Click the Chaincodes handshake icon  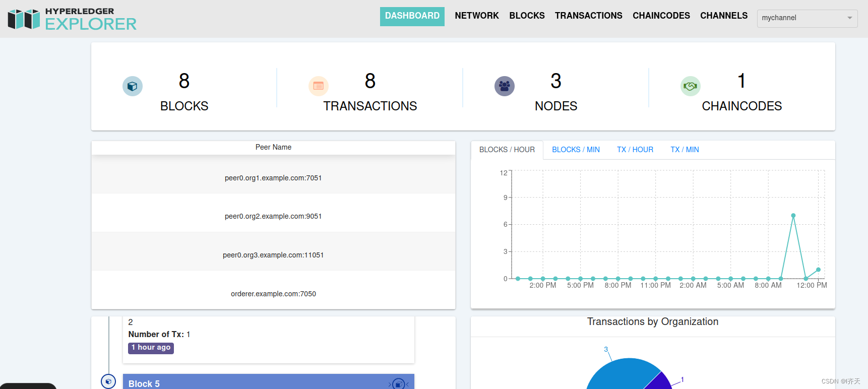point(691,86)
